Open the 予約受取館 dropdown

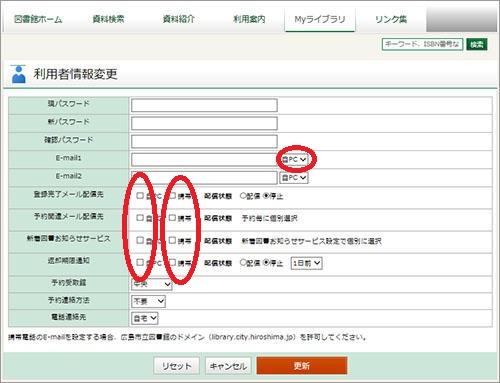(152, 284)
